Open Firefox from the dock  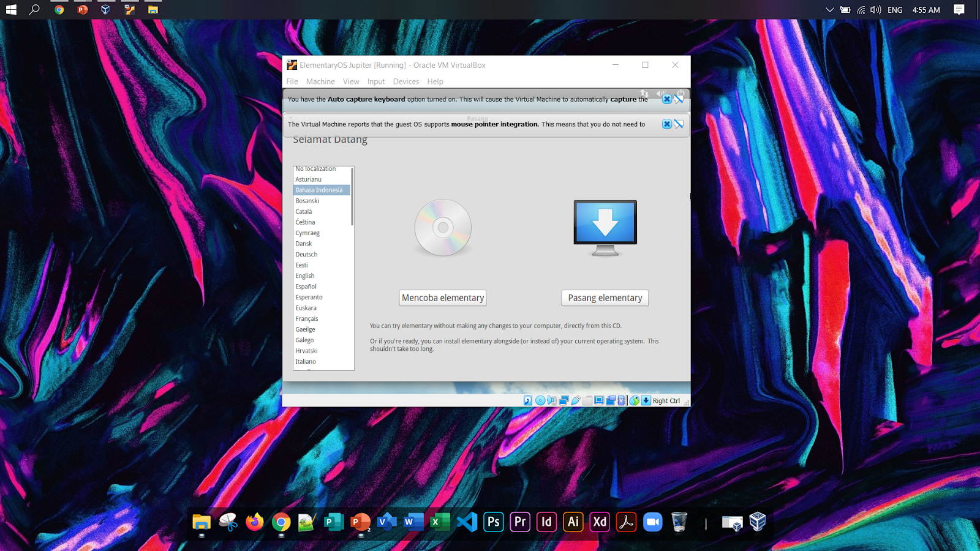(x=255, y=522)
